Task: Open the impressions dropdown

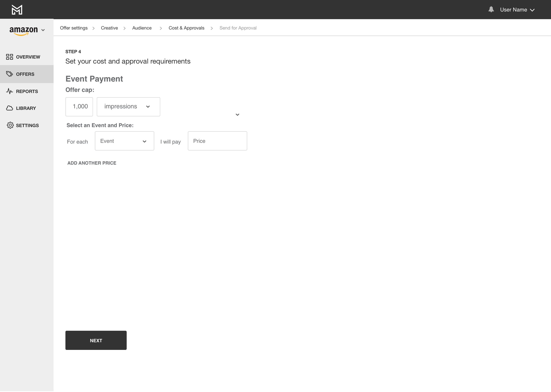Action: (128, 107)
